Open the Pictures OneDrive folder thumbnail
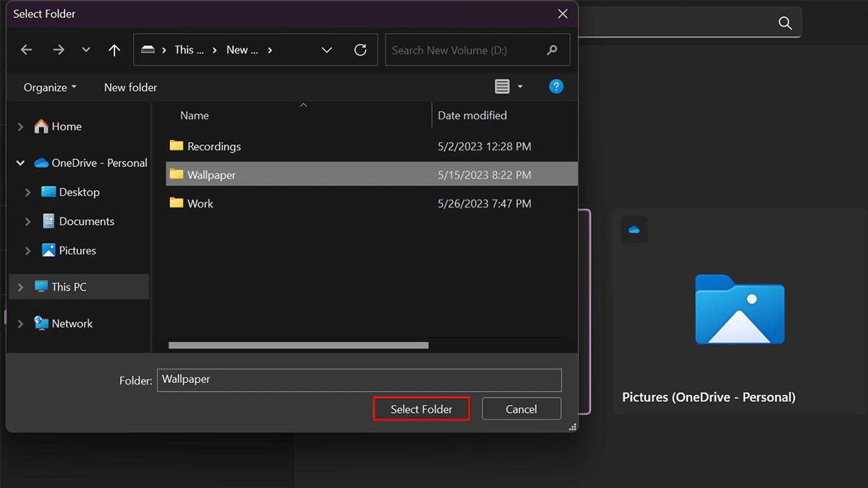This screenshot has height=488, width=868. [x=739, y=309]
